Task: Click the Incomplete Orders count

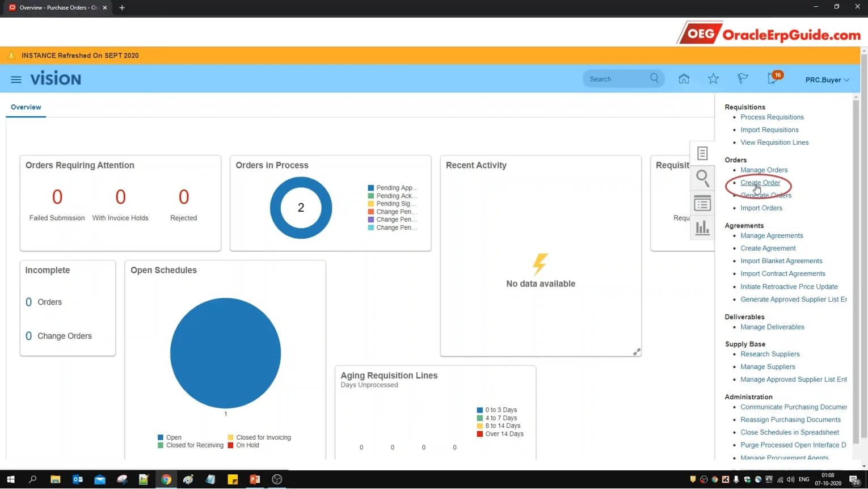Action: [28, 302]
